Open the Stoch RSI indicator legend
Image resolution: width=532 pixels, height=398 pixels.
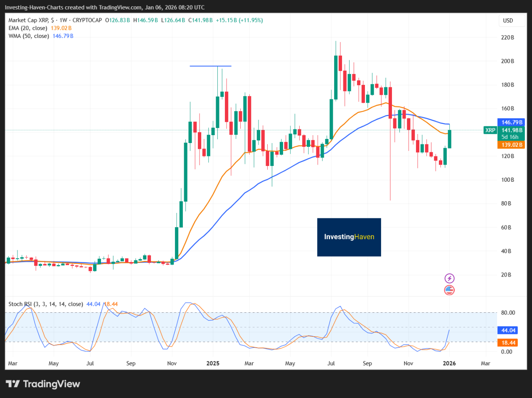coord(45,304)
